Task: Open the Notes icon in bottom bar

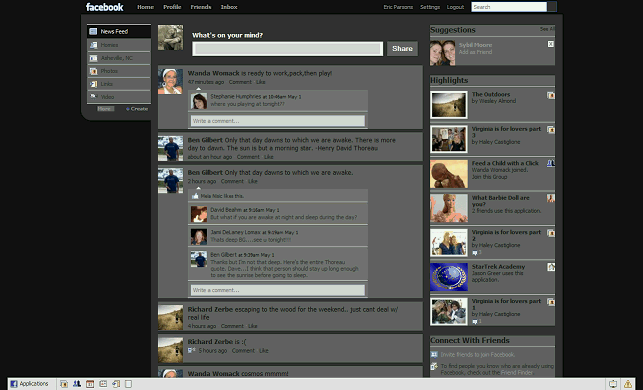Action: point(103,384)
